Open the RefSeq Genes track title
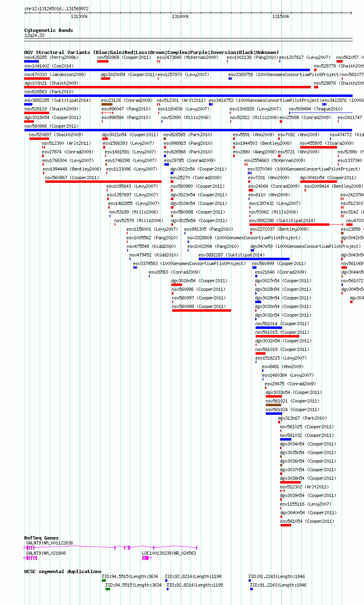This screenshot has height=605, width=364. pos(41,538)
